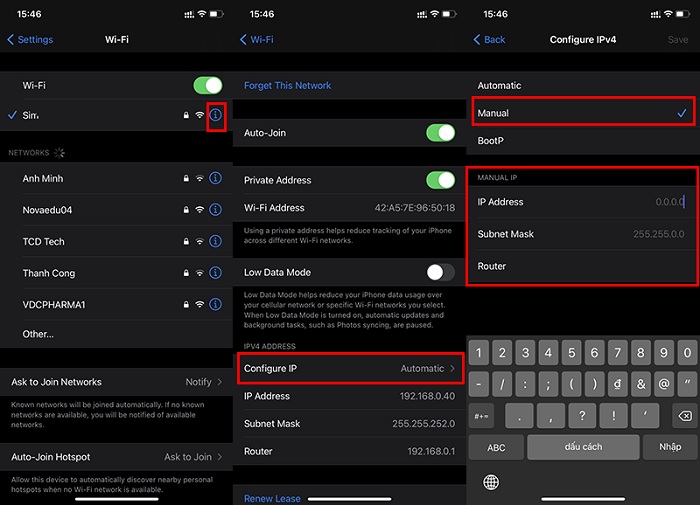Go back to Settings from Wi-Fi
Image resolution: width=700 pixels, height=505 pixels.
click(x=30, y=40)
